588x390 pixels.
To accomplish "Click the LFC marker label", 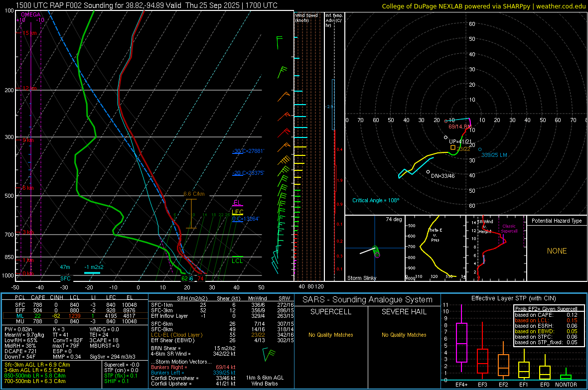I will (x=237, y=212).
